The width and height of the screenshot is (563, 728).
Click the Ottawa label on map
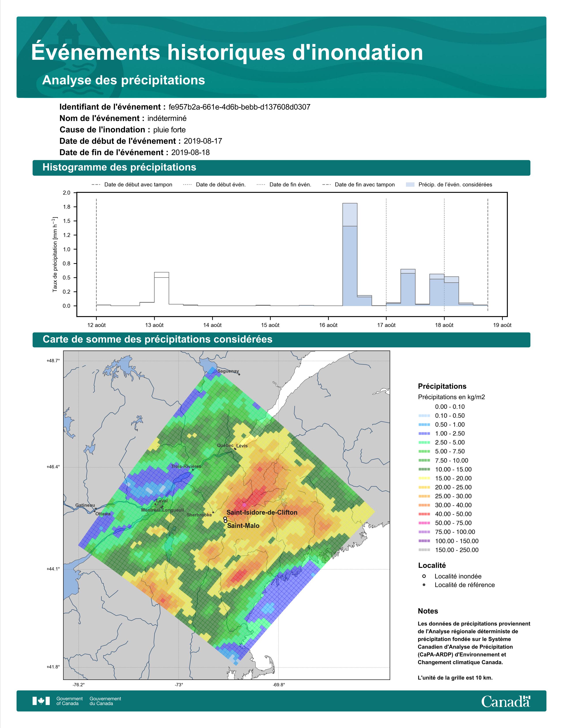coord(103,514)
